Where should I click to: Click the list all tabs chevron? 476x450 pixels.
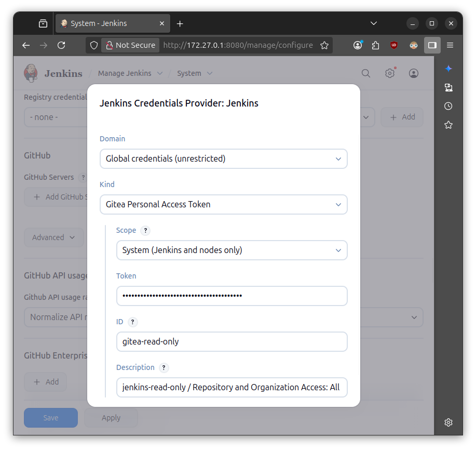(x=374, y=23)
